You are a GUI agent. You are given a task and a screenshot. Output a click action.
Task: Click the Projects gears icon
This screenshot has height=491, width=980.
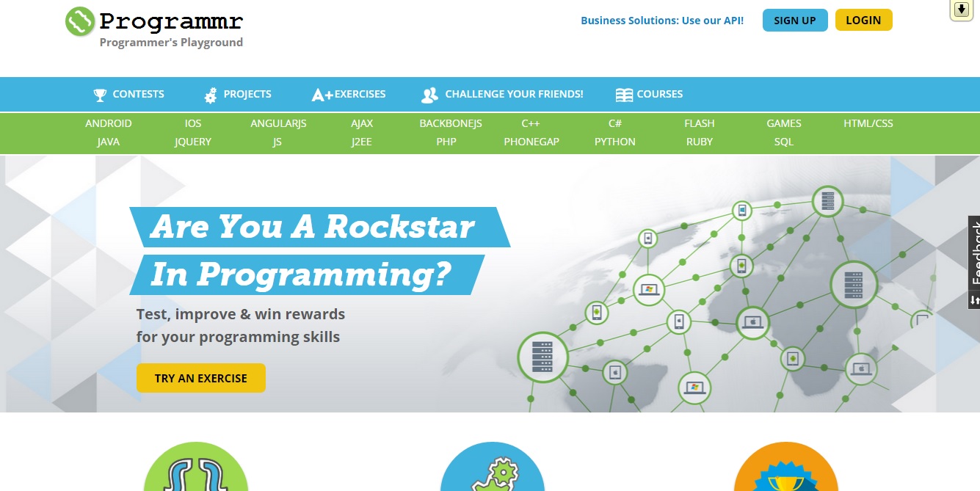tap(211, 95)
